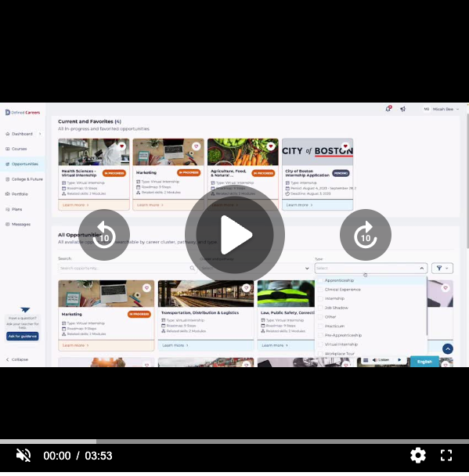Click Ask for guidance button
469x476 pixels.
[x=23, y=336]
